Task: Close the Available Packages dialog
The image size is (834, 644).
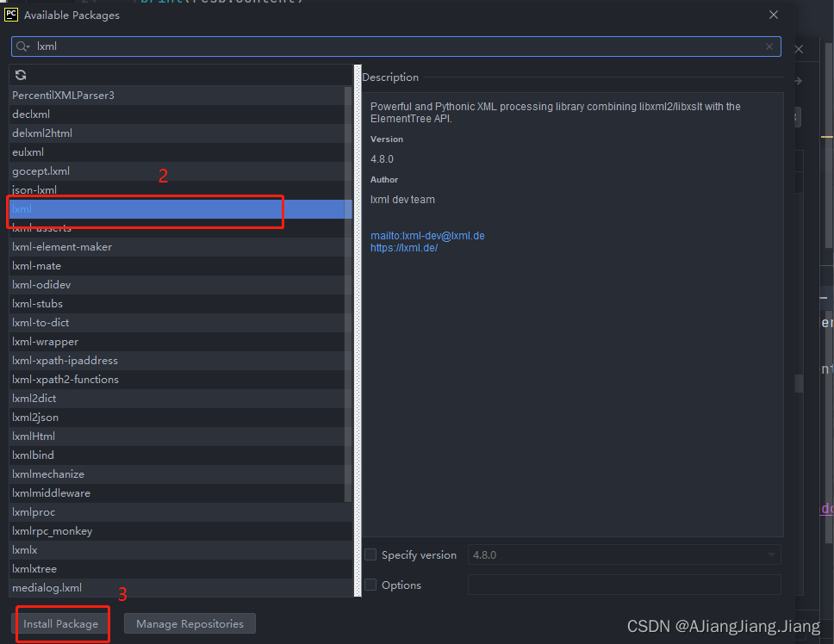Action: (x=774, y=15)
